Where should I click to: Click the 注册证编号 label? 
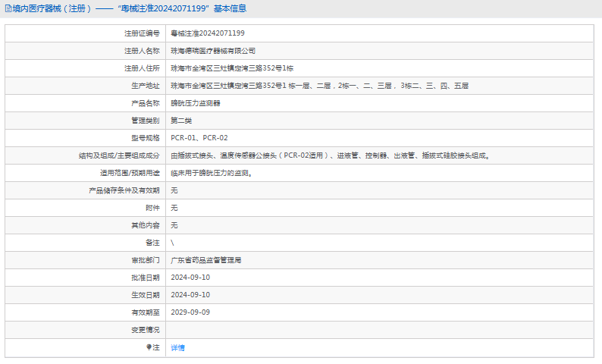[142, 33]
